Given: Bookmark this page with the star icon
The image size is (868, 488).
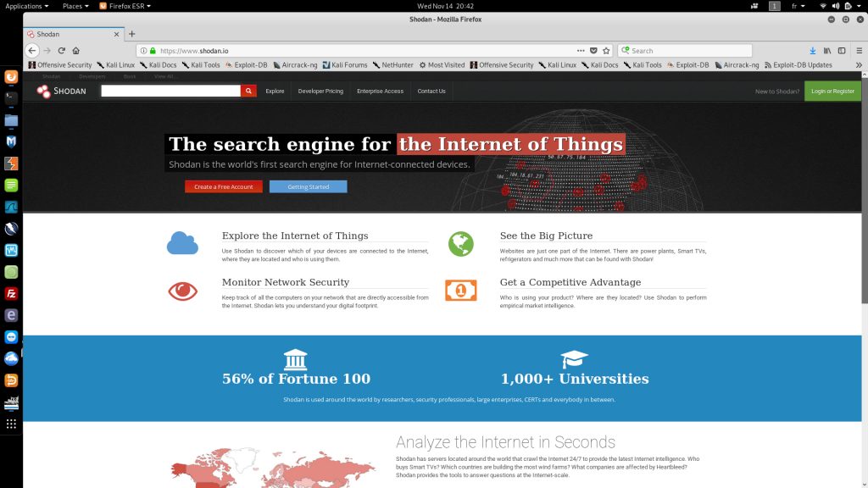Looking at the screenshot, I should click(x=607, y=51).
